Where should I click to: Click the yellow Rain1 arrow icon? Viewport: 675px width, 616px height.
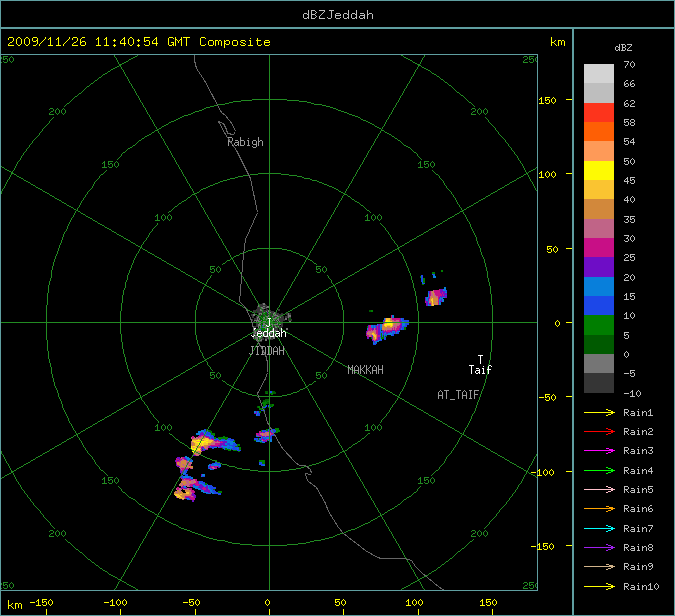coord(599,413)
